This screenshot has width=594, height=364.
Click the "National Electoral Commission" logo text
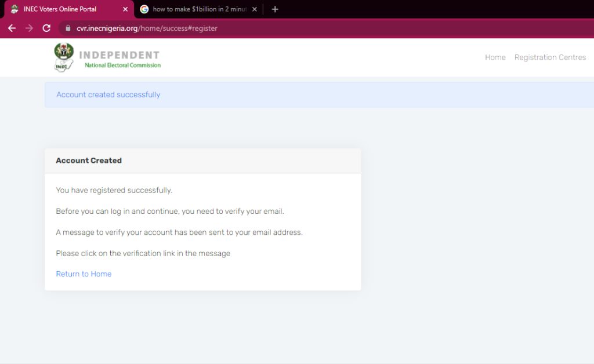point(122,65)
